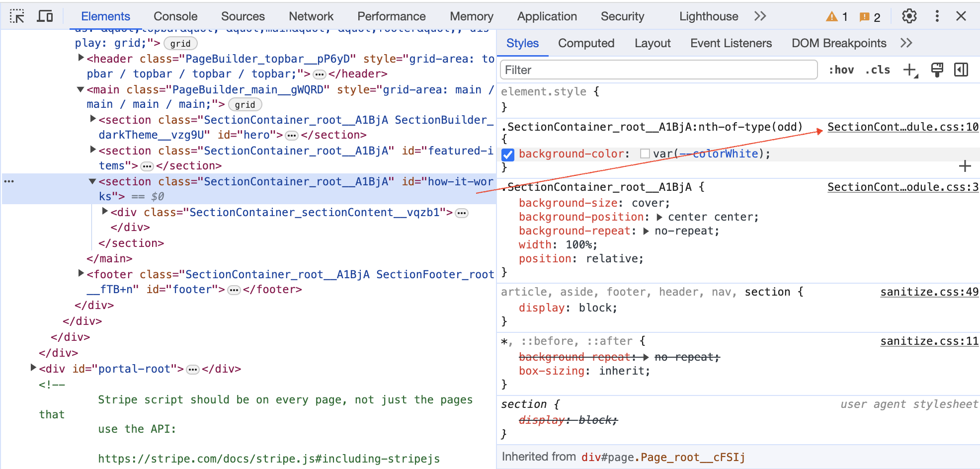Open SectionCont…dule.css:10 source link
This screenshot has height=469, width=980.
(902, 127)
